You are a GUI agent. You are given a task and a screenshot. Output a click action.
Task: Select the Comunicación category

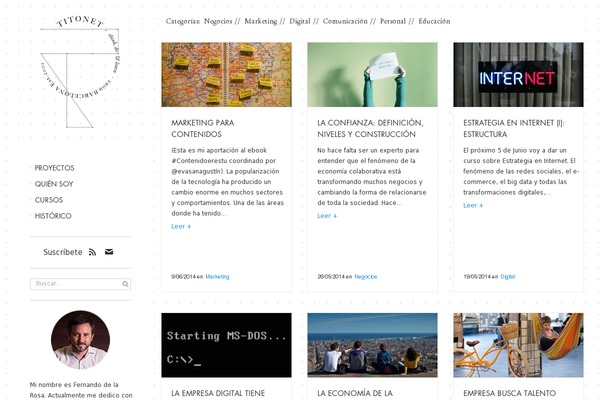[x=345, y=21]
